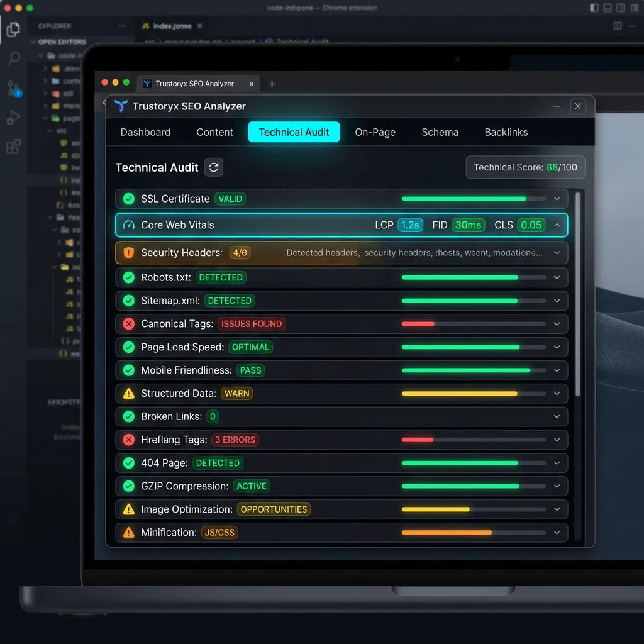The image size is (644, 644).
Task: Click the red error icon beside Hreflang Tags
Action: tap(129, 440)
